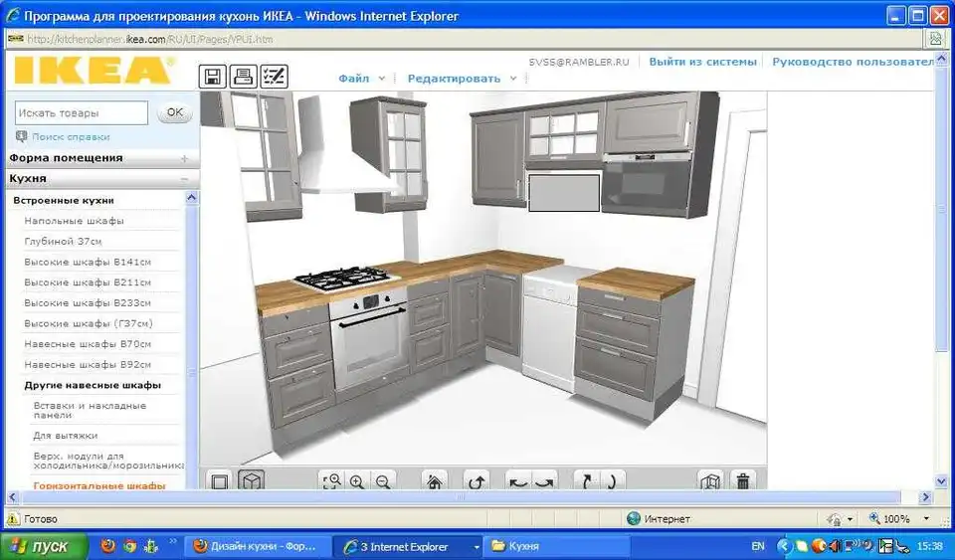Screen dimensions: 955x560
Task: Click the help search icon
Action: coord(21,136)
